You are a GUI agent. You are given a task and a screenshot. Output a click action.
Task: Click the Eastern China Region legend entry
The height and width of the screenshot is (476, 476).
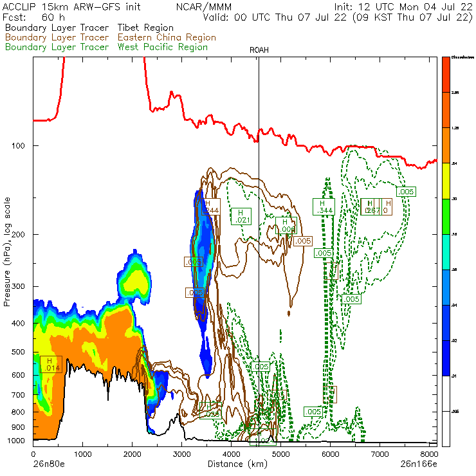[110, 37]
